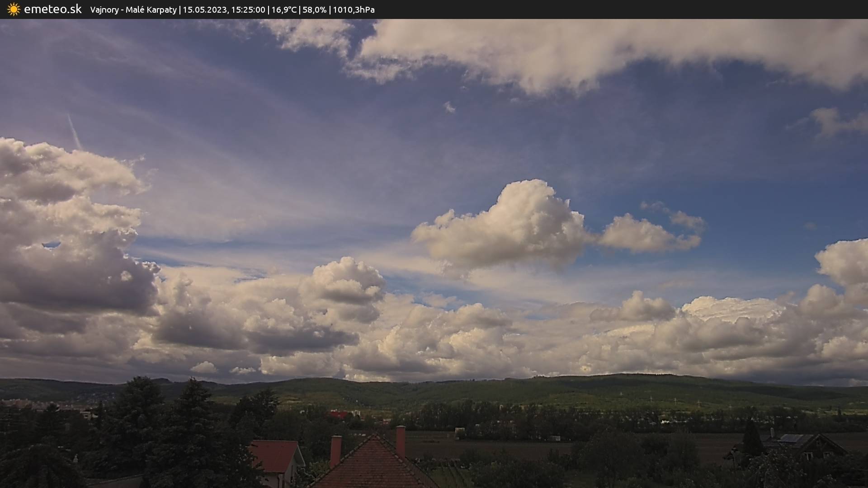Click the Vajnory - Malé Karpaty location label
868x488 pixels.
tap(133, 9)
